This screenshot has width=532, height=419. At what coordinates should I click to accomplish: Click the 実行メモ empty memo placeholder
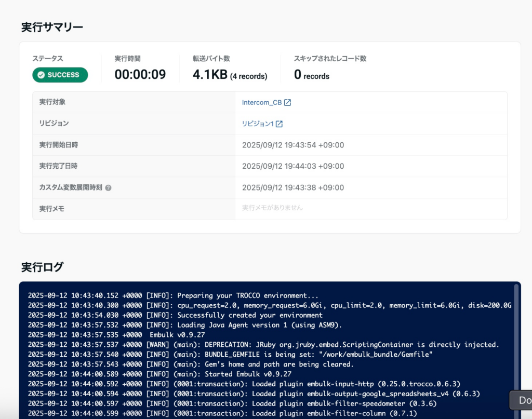(x=272, y=208)
